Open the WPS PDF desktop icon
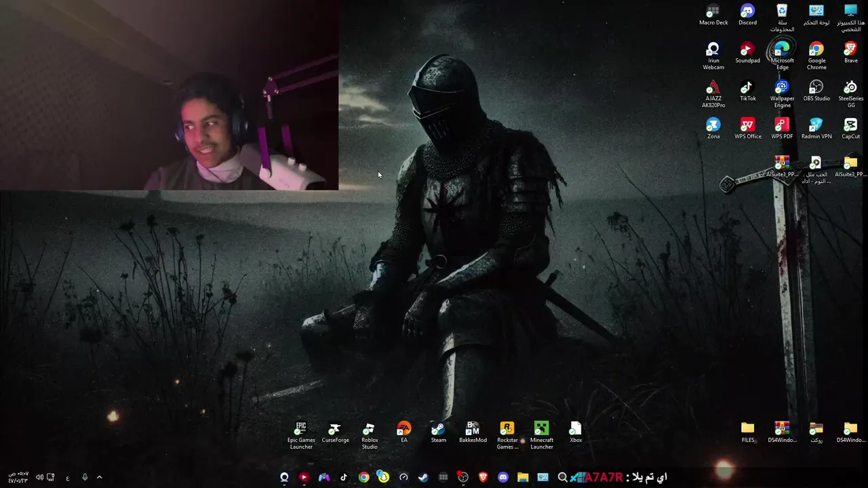This screenshot has height=488, width=868. click(x=782, y=129)
